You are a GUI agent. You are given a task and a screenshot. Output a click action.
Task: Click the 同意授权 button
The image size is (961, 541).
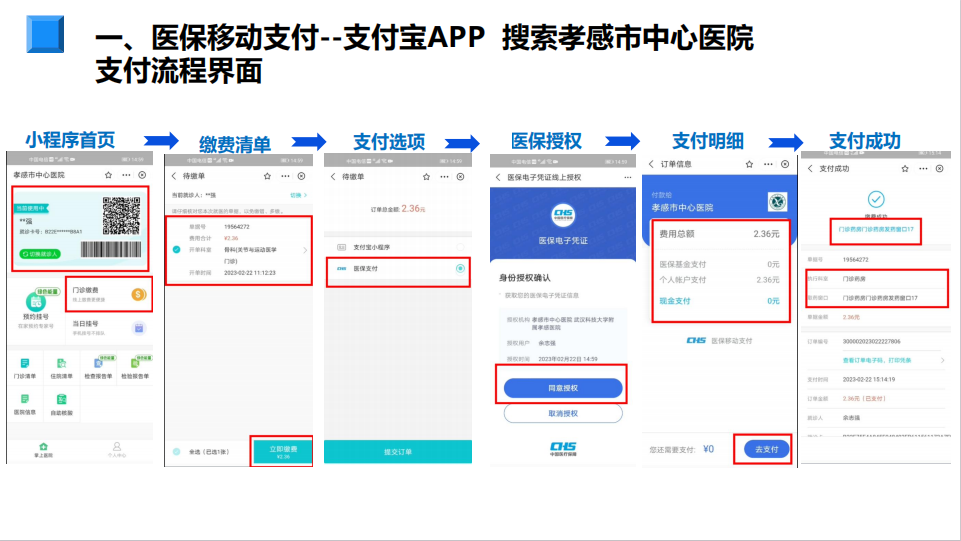[x=563, y=388]
